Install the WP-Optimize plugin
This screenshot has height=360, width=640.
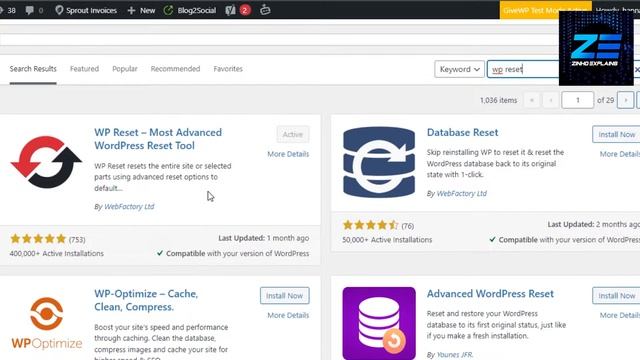(x=284, y=296)
